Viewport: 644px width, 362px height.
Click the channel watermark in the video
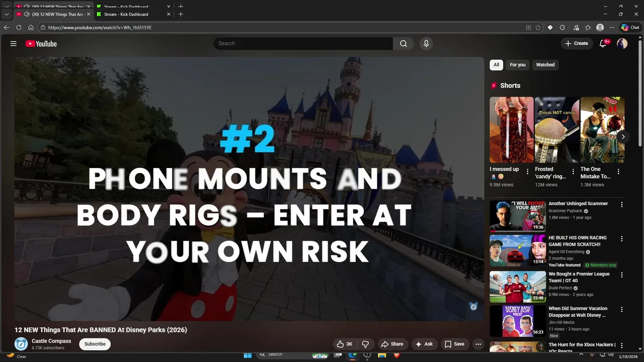tap(473, 306)
